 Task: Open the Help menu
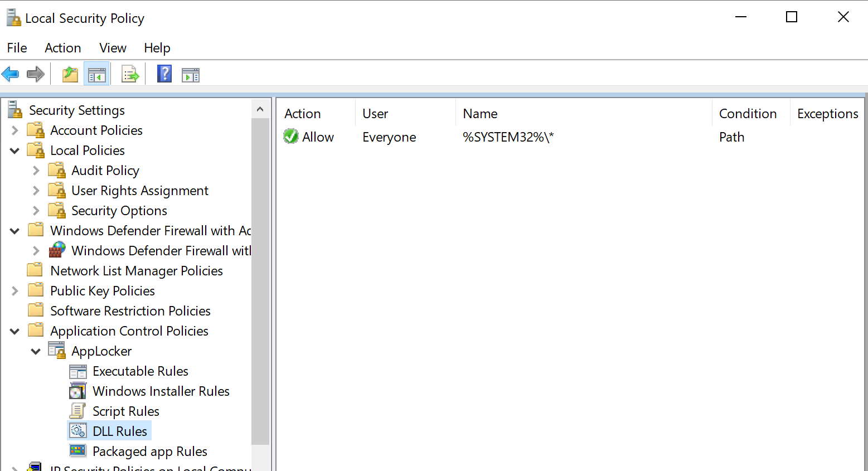(157, 48)
